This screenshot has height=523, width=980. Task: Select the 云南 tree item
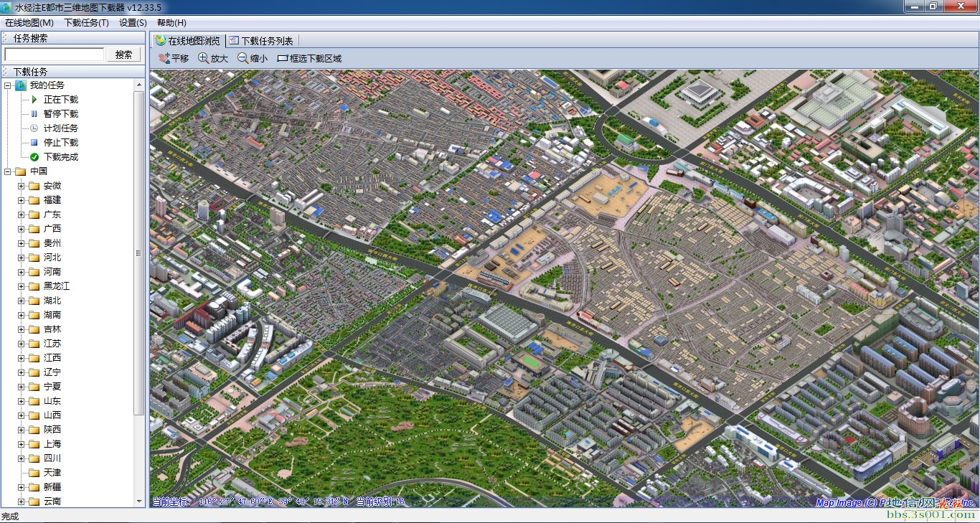52,501
